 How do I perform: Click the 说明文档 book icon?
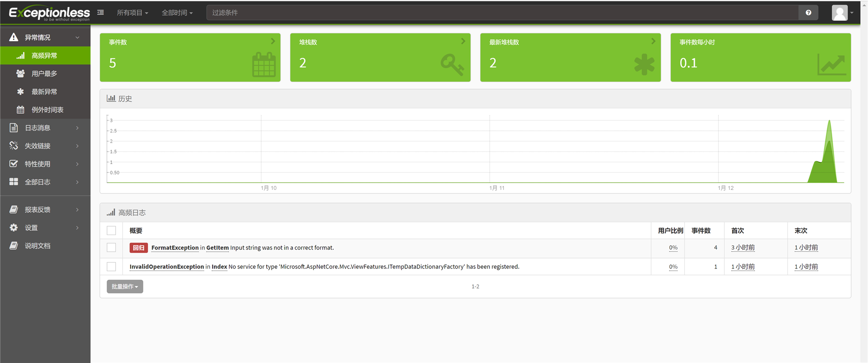point(14,245)
